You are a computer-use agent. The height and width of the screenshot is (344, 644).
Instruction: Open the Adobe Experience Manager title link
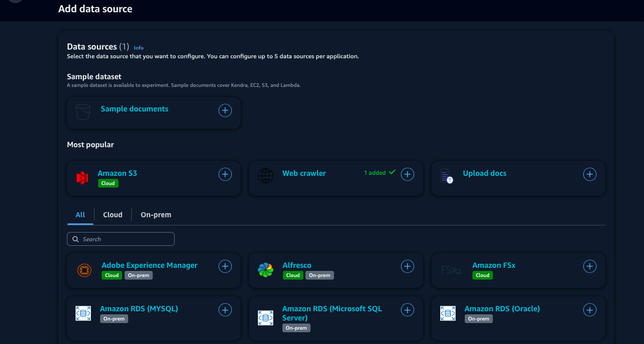click(x=150, y=265)
